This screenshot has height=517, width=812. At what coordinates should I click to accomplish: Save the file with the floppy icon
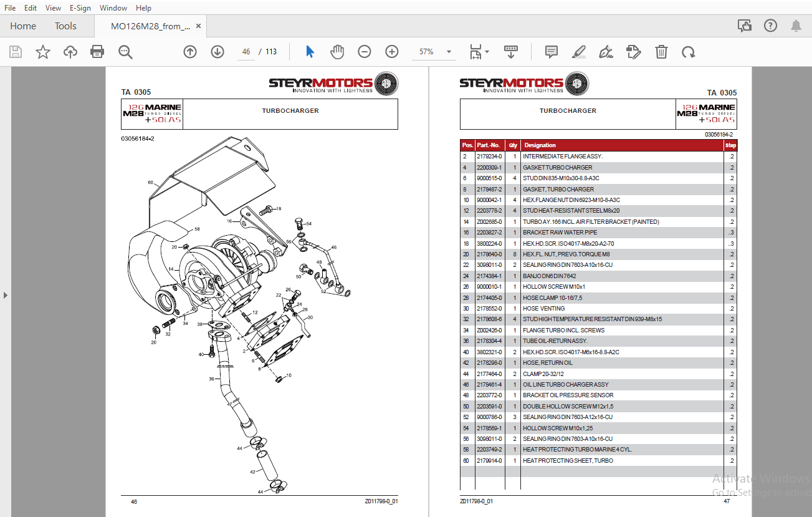[16, 52]
